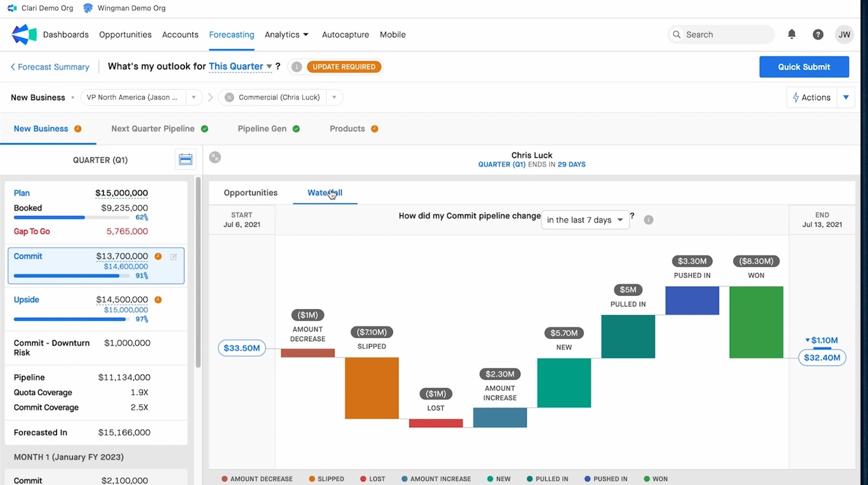Open the Mobile nav item
Image resolution: width=868 pixels, height=485 pixels.
click(x=393, y=35)
